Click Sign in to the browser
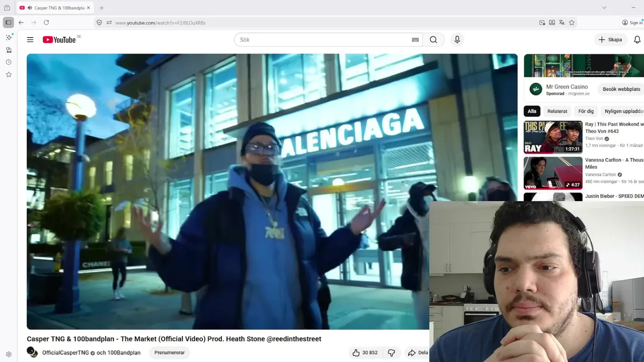This screenshot has width=644, height=362. pos(632,23)
